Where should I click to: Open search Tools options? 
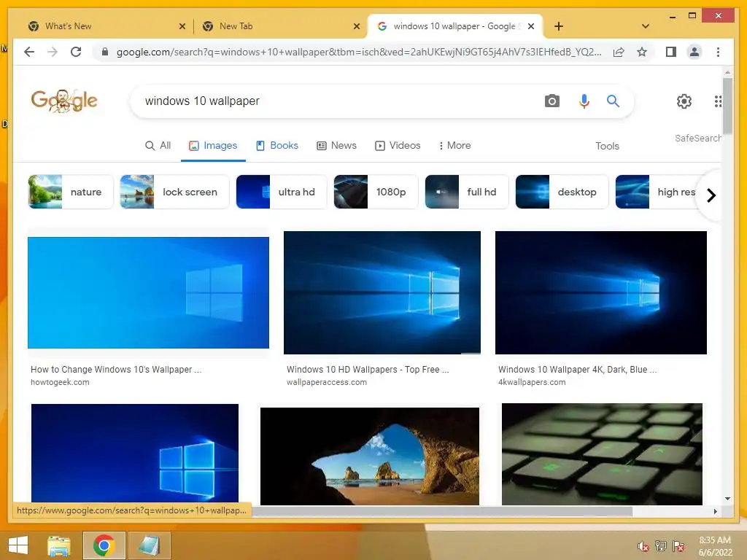coord(607,146)
